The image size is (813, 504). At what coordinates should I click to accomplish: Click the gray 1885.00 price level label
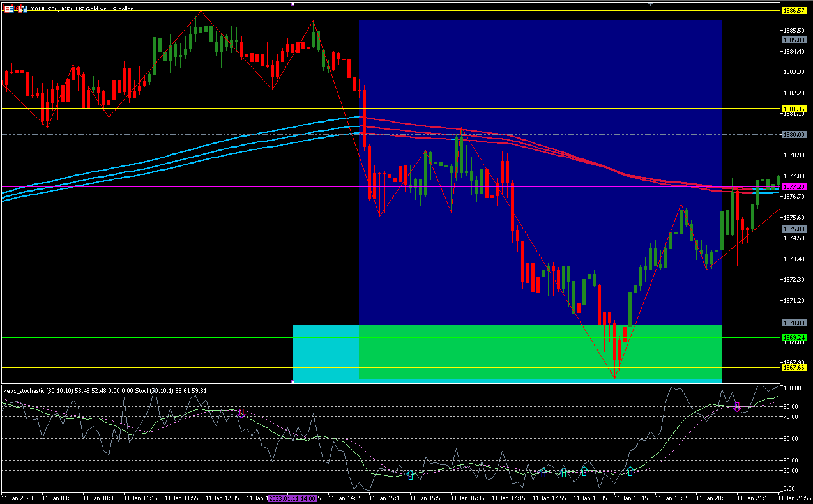click(x=793, y=40)
